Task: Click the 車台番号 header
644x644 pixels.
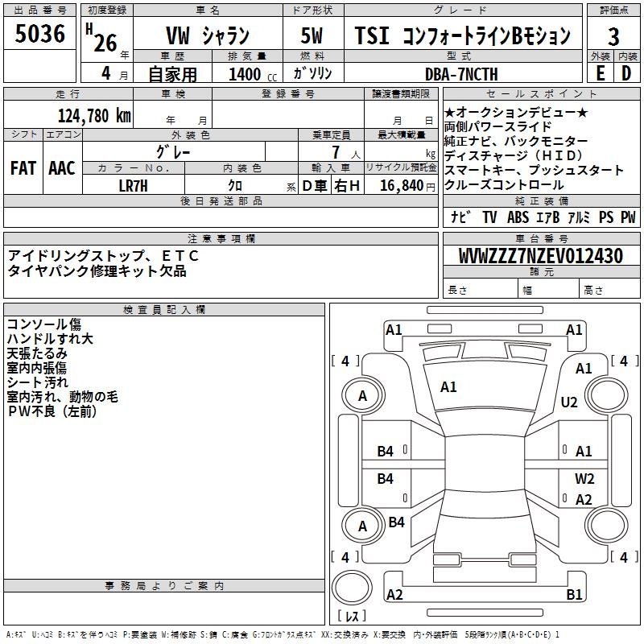Action: tap(542, 238)
